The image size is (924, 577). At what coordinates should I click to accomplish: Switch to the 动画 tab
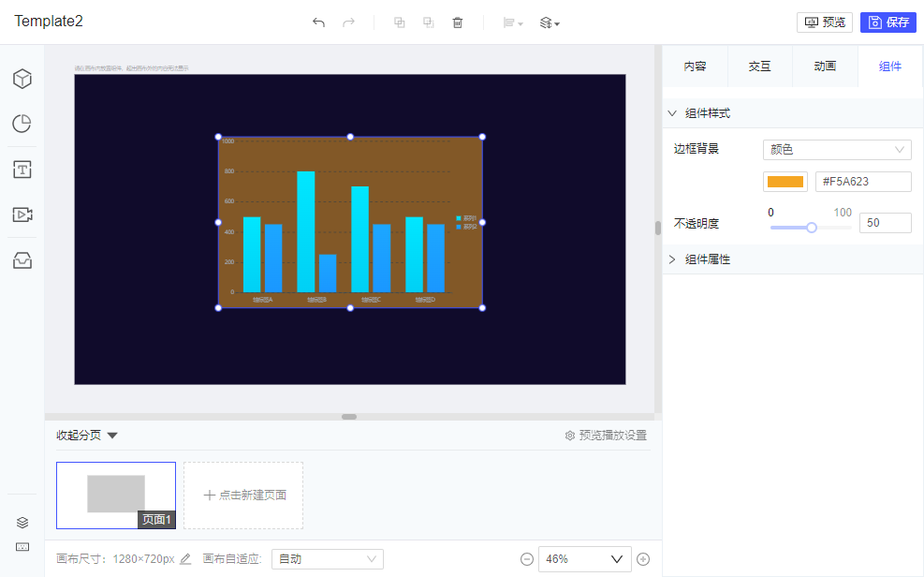click(x=825, y=66)
